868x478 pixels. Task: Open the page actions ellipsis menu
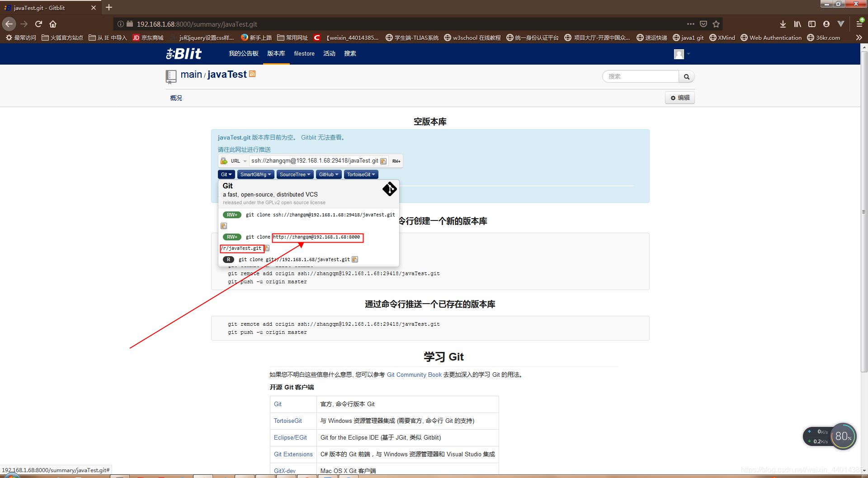pyautogui.click(x=690, y=24)
